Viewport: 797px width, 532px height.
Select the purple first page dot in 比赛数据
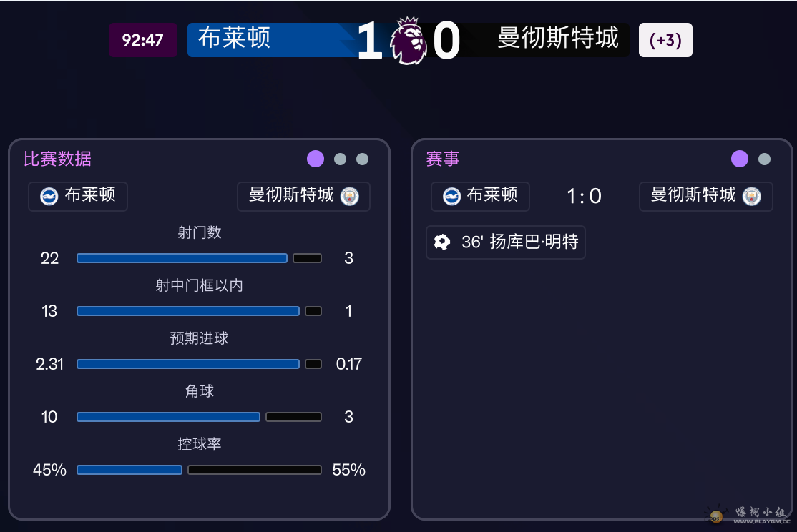(x=316, y=159)
